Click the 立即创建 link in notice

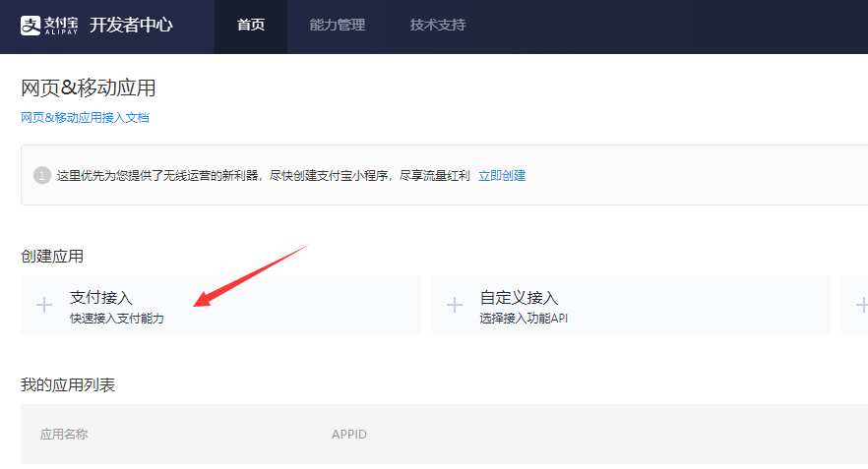[x=502, y=176]
